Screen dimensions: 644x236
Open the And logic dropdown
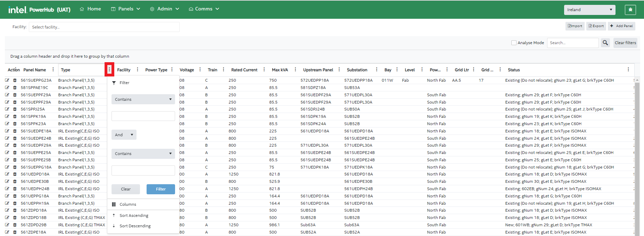pyautogui.click(x=124, y=135)
